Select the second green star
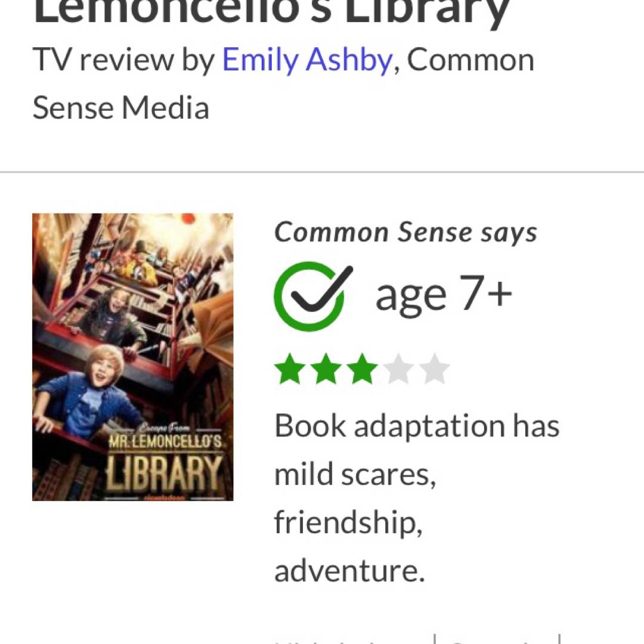The image size is (644, 644). click(326, 370)
